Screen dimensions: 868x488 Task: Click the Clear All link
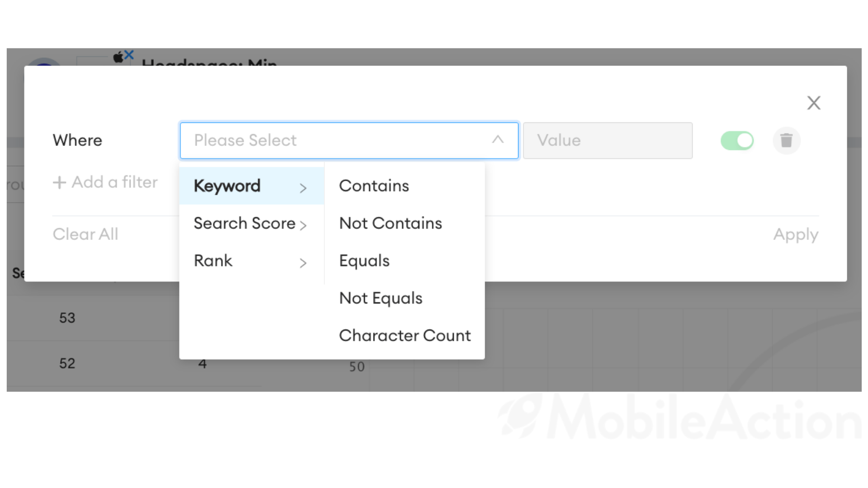(85, 234)
